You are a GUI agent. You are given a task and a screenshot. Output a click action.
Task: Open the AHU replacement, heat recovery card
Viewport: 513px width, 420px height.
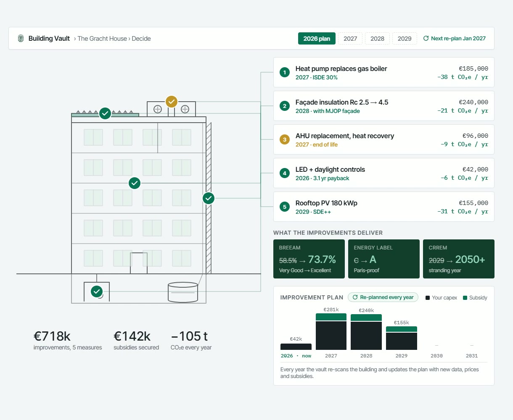click(x=384, y=139)
